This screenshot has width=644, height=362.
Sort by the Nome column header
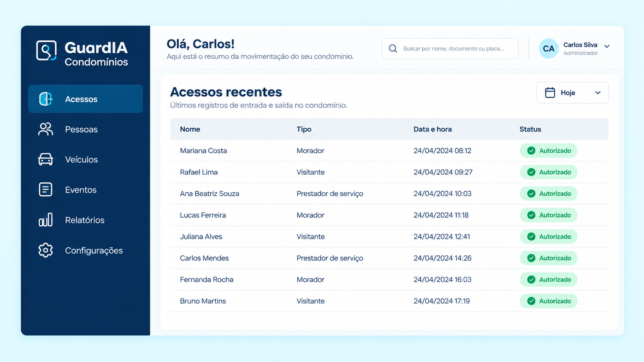tap(190, 129)
